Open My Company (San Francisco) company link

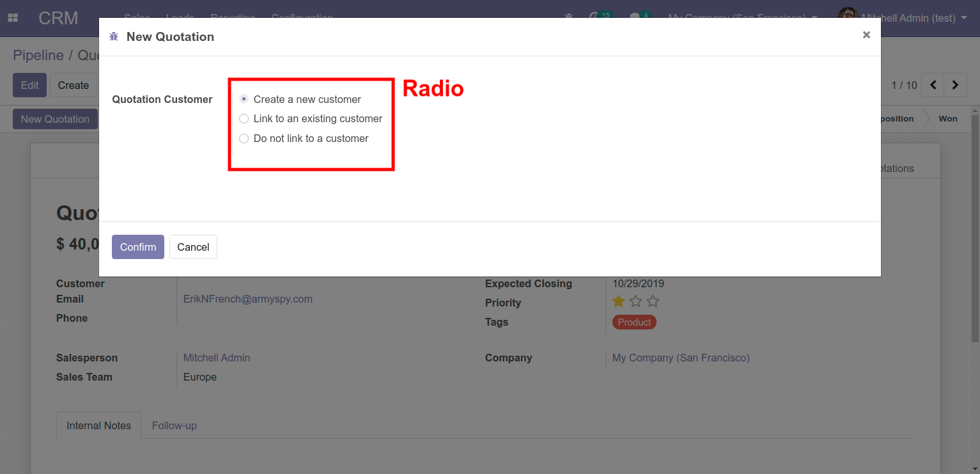tap(681, 358)
